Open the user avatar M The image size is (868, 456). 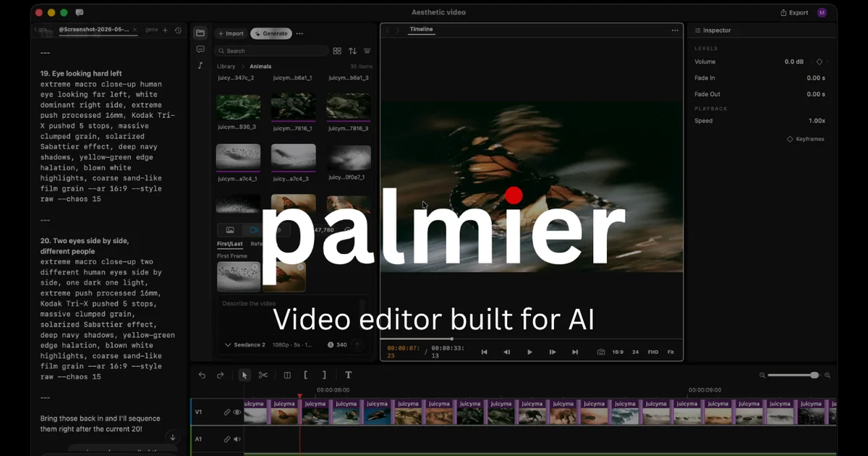pos(822,12)
